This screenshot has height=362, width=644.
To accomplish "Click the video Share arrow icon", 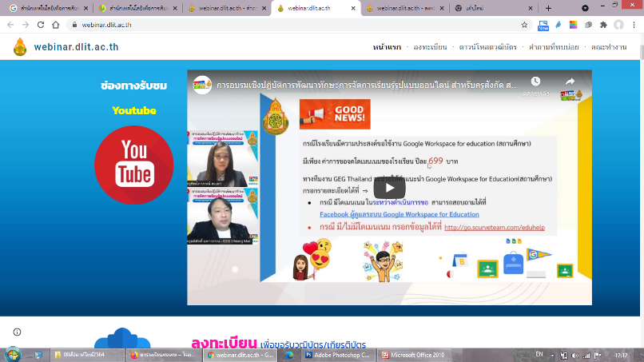I will tap(570, 82).
